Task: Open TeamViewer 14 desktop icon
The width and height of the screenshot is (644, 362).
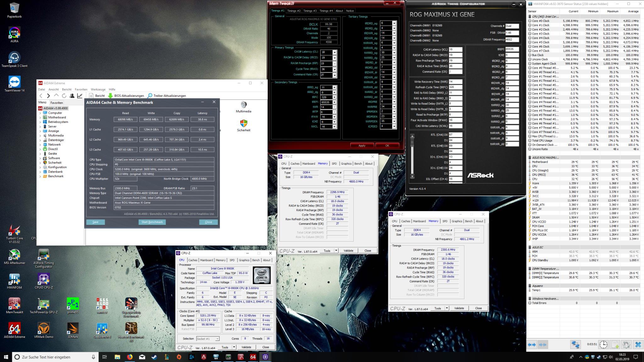Action: pyautogui.click(x=14, y=84)
